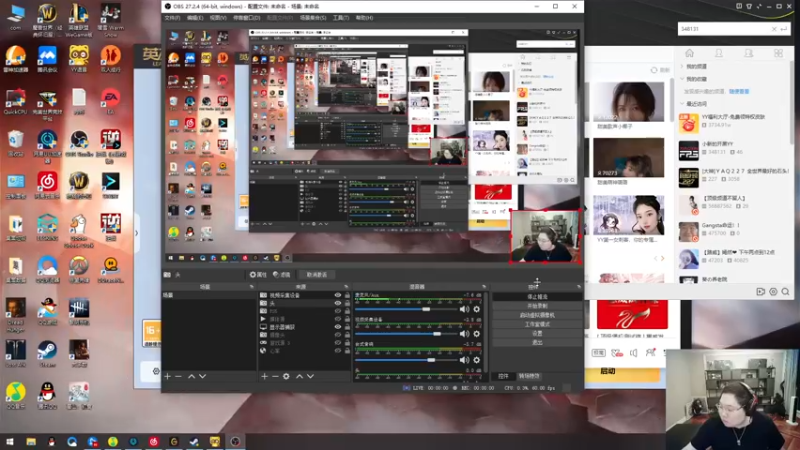Toggle the lock of 显示器捕获 source
The image size is (800, 450).
click(x=347, y=327)
